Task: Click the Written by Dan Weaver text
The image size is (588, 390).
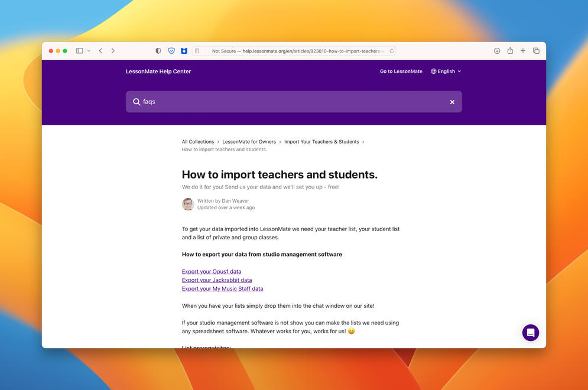Action: pos(223,201)
